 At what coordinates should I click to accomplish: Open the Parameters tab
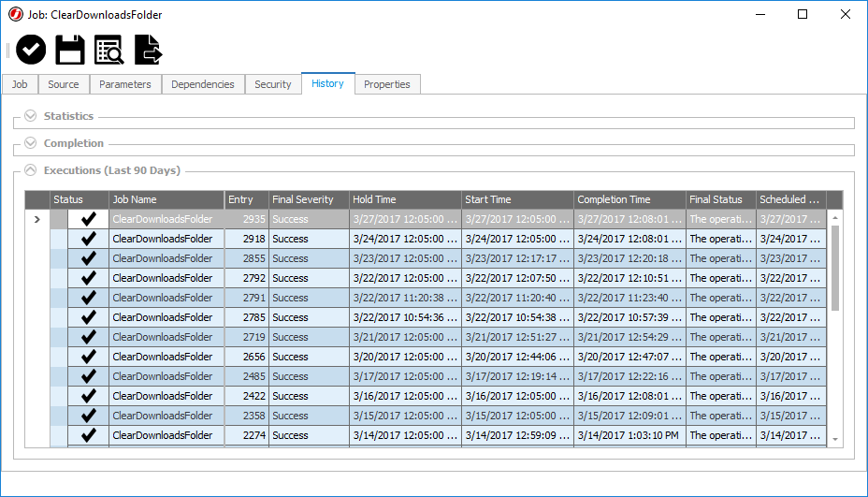pyautogui.click(x=125, y=84)
